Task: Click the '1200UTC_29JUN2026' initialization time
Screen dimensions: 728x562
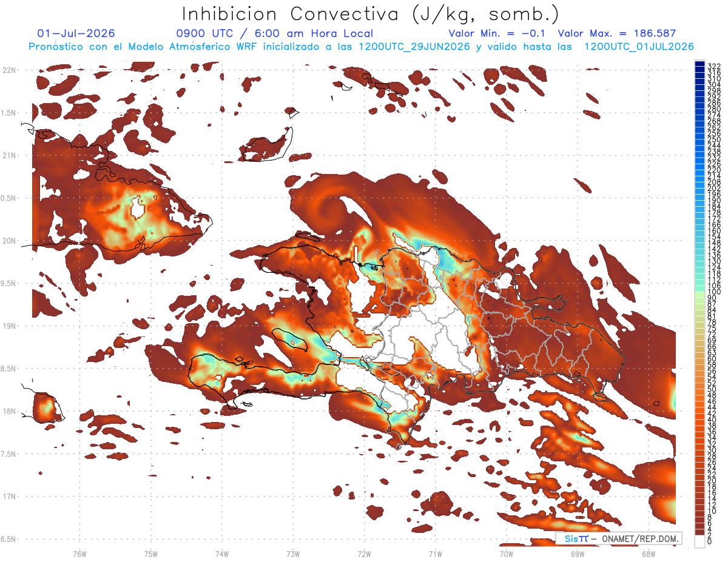Action: click(414, 47)
